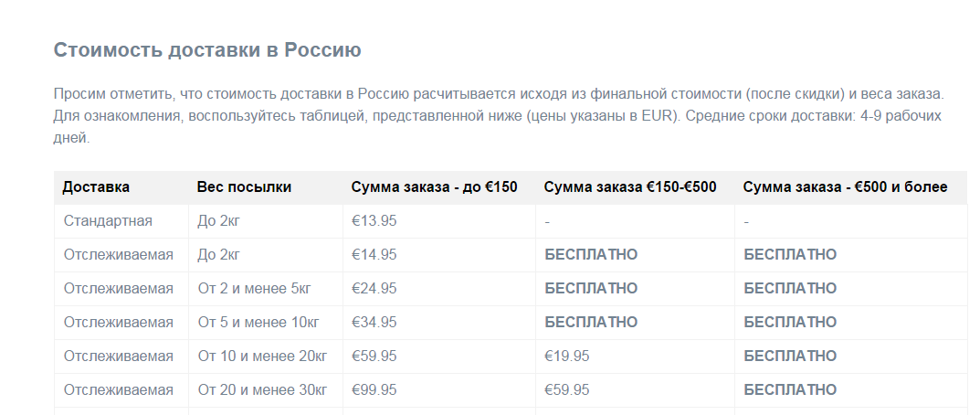
Task: Click the heading Стоимость доставки в Россию
Action: click(x=207, y=49)
